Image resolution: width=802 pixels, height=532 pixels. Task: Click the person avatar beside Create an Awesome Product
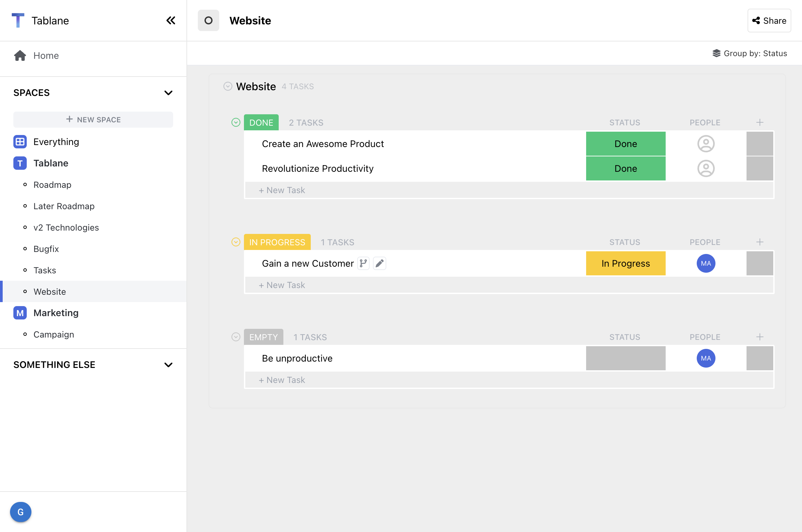click(x=706, y=143)
